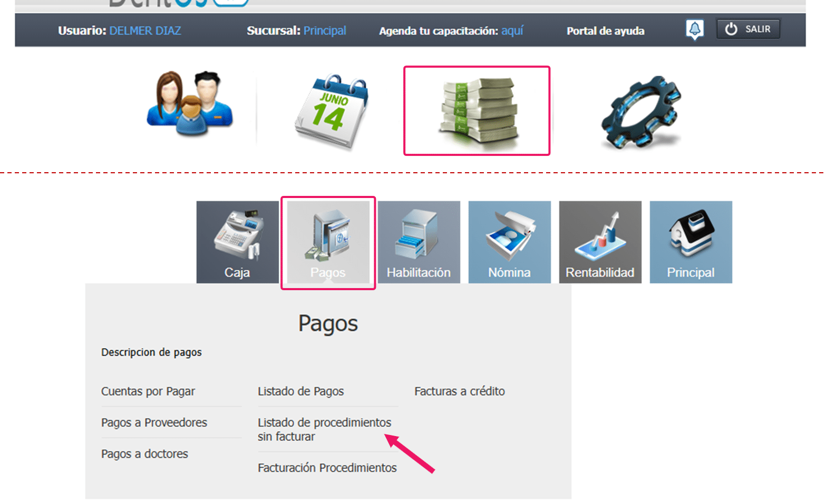Open Listado de procedimientos sin facturar
The image size is (826, 504).
324,429
